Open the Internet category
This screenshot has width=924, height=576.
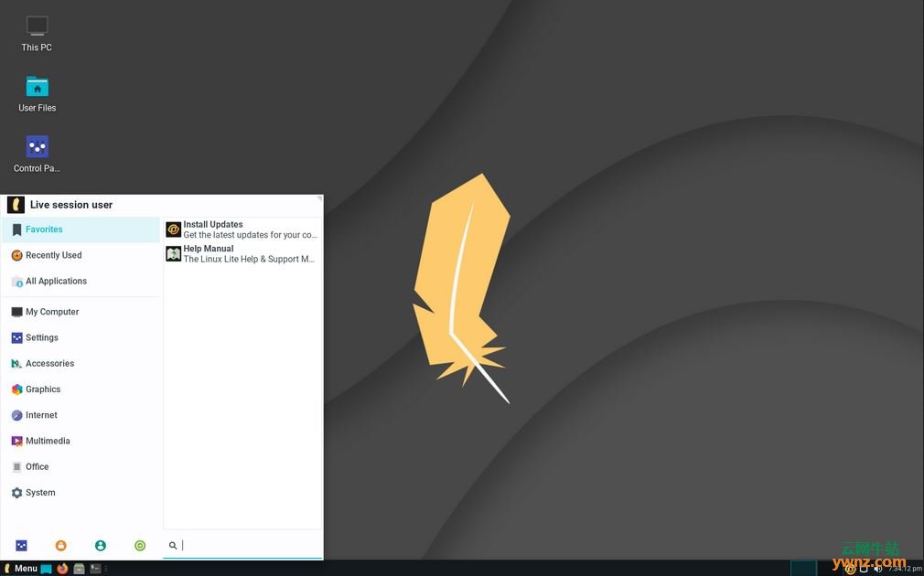[81, 415]
